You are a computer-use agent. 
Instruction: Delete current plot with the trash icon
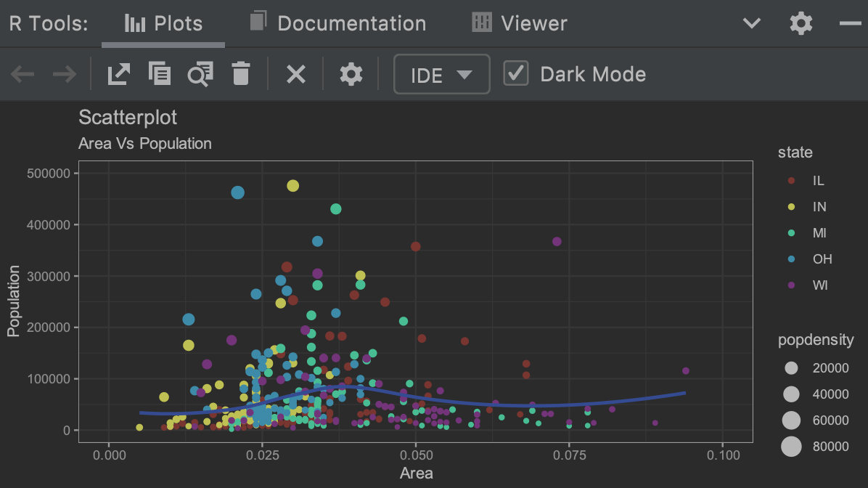pos(241,73)
